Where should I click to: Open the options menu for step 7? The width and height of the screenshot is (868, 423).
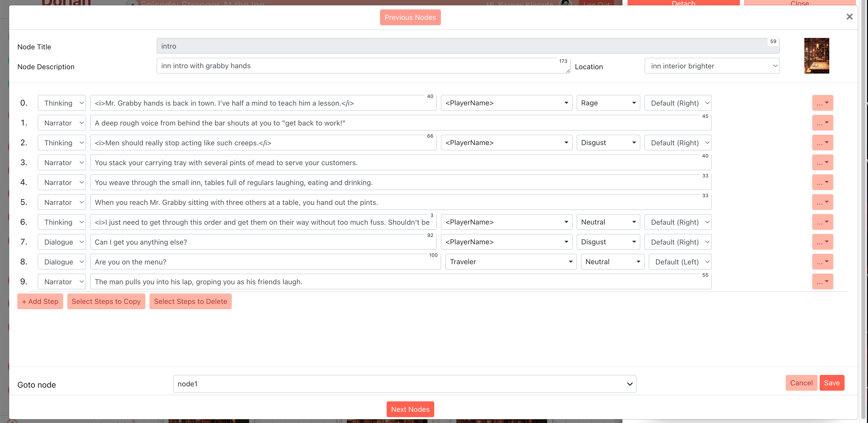point(822,242)
